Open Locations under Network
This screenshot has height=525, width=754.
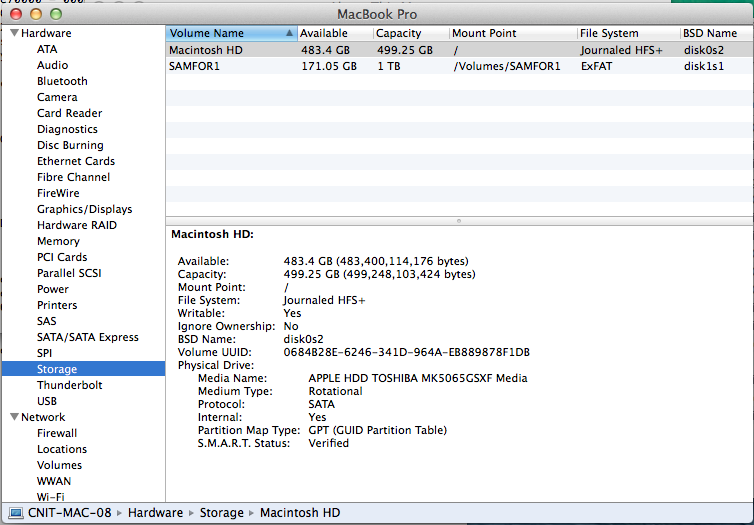[62, 449]
